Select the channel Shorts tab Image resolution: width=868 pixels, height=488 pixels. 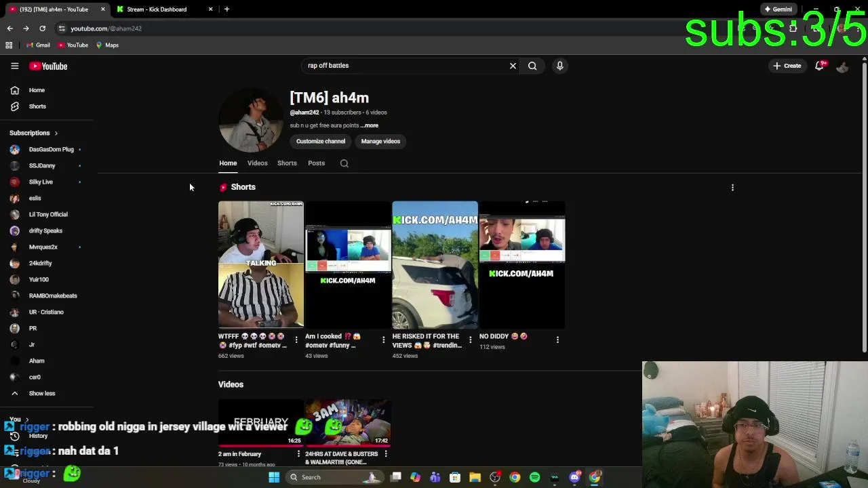[287, 163]
